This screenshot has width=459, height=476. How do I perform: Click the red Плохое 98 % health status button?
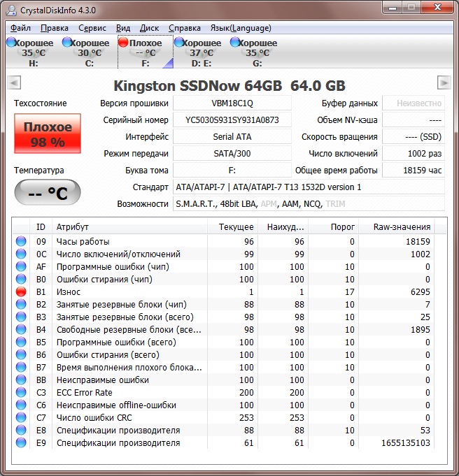tap(48, 134)
